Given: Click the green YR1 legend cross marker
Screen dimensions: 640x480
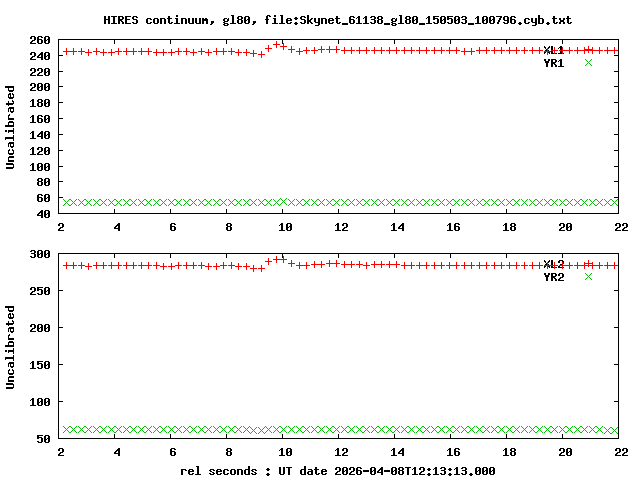Looking at the screenshot, I should (x=588, y=62).
